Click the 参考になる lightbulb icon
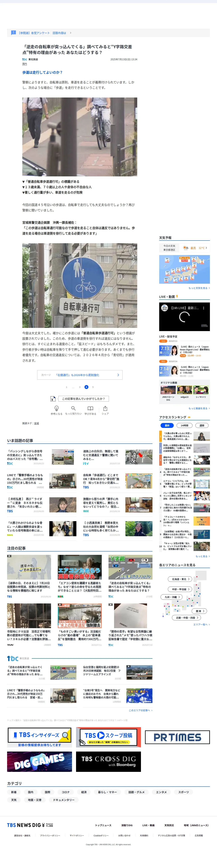217x868 pixels. coord(56,408)
